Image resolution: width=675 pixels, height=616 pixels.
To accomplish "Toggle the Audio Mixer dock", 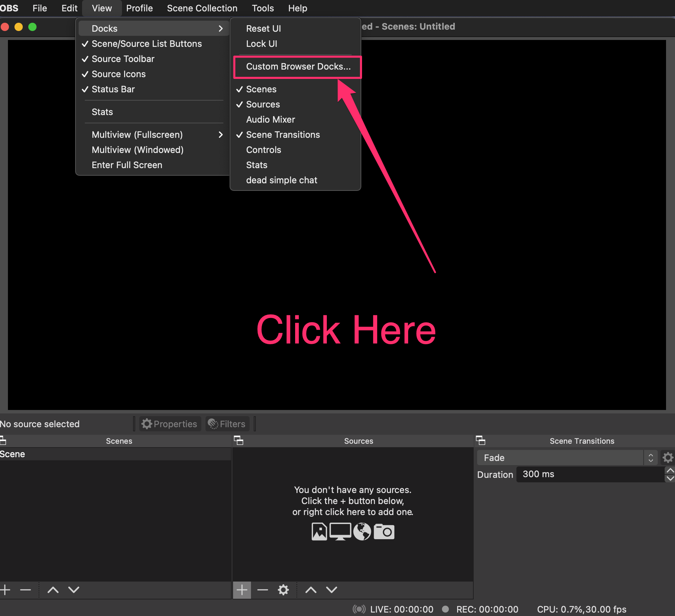I will [x=270, y=119].
